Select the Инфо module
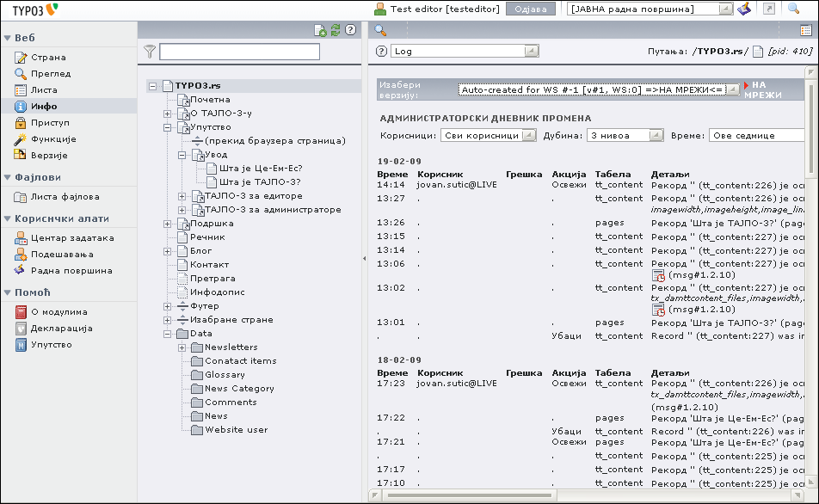Screen dimensions: 819x504 (x=44, y=106)
